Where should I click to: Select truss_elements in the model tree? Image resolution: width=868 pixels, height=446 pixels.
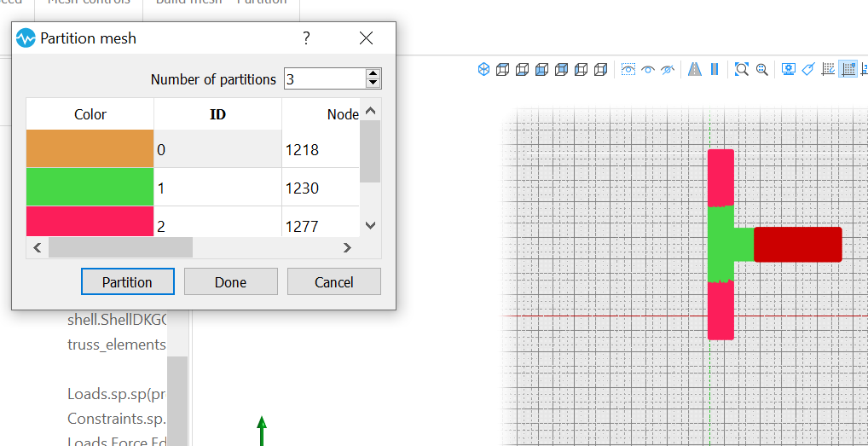click(117, 345)
